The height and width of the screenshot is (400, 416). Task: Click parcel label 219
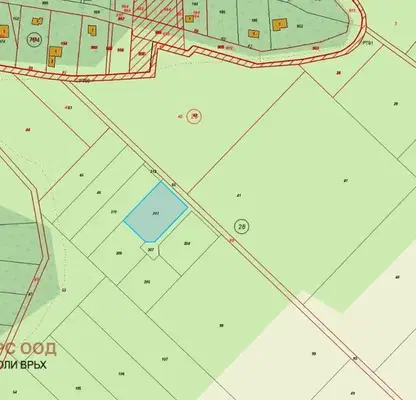click(x=113, y=212)
